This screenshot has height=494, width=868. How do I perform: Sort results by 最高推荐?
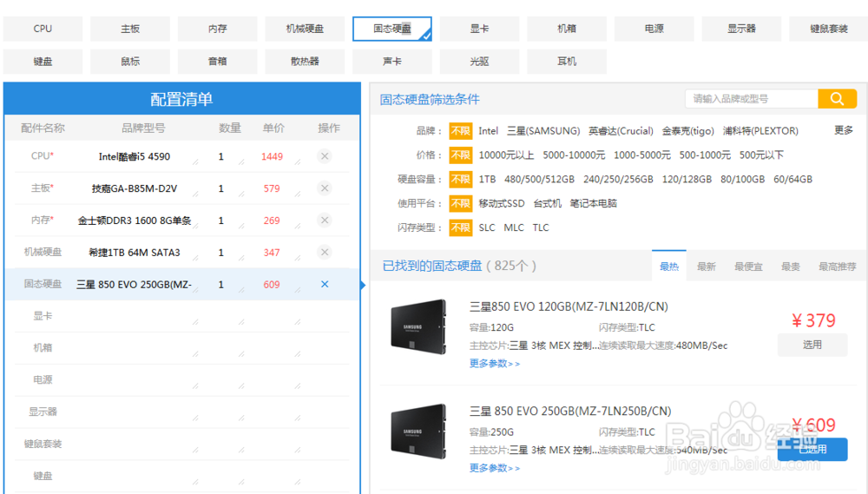(838, 267)
